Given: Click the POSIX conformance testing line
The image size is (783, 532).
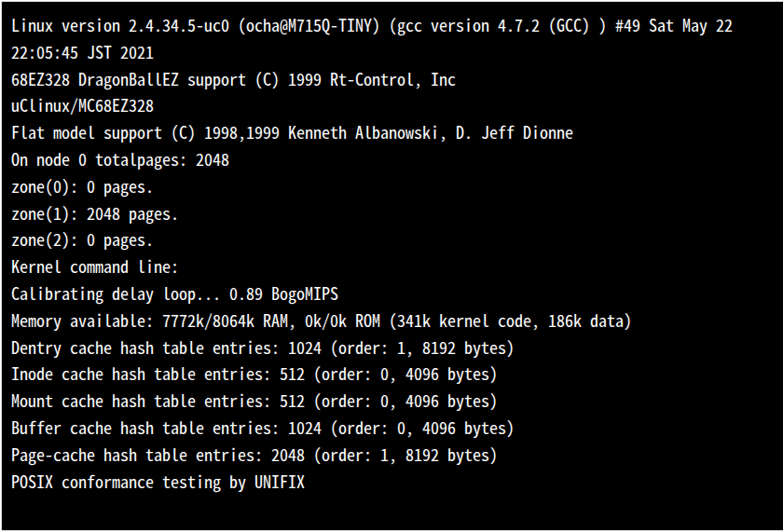Looking at the screenshot, I should click(158, 483).
